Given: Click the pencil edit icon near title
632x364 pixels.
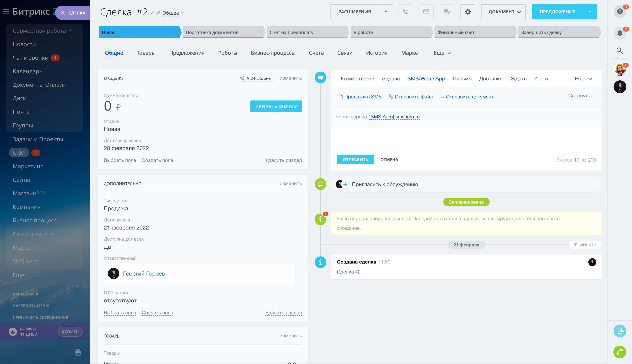Looking at the screenshot, I should tap(152, 13).
